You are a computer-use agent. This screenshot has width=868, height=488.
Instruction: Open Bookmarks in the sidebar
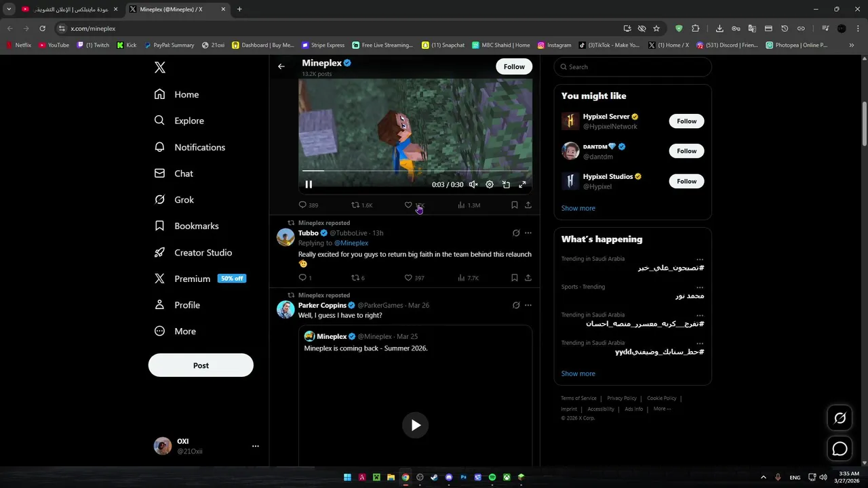coord(186,226)
